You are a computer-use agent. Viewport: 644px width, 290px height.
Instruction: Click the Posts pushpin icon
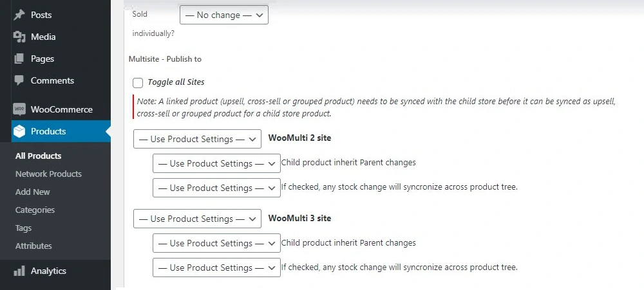[x=19, y=15]
